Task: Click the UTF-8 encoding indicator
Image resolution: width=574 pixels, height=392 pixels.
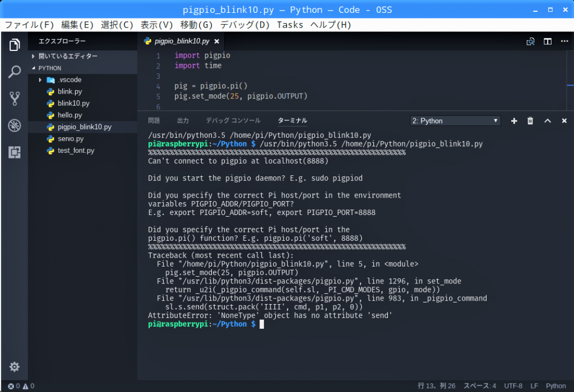Action: coord(513,386)
